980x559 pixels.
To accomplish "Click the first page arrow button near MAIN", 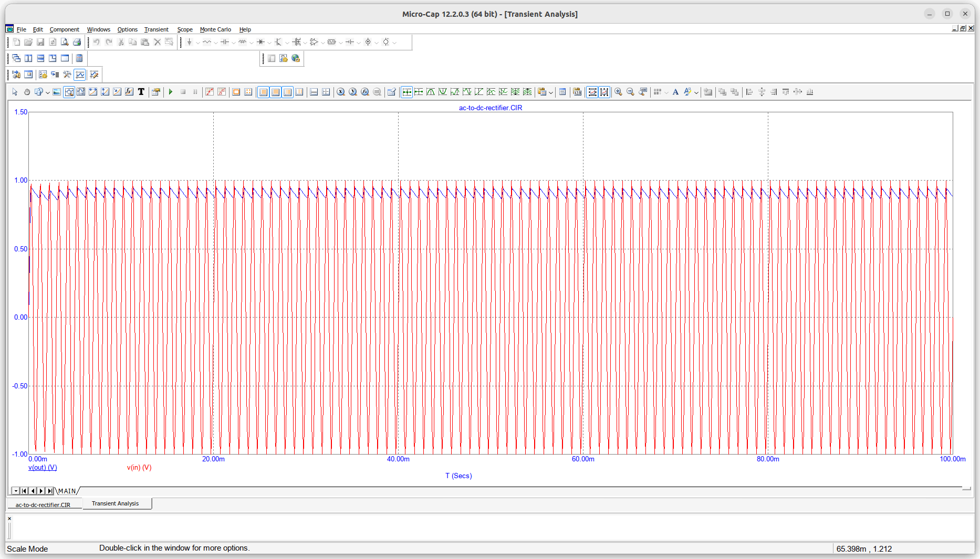I will [x=24, y=491].
